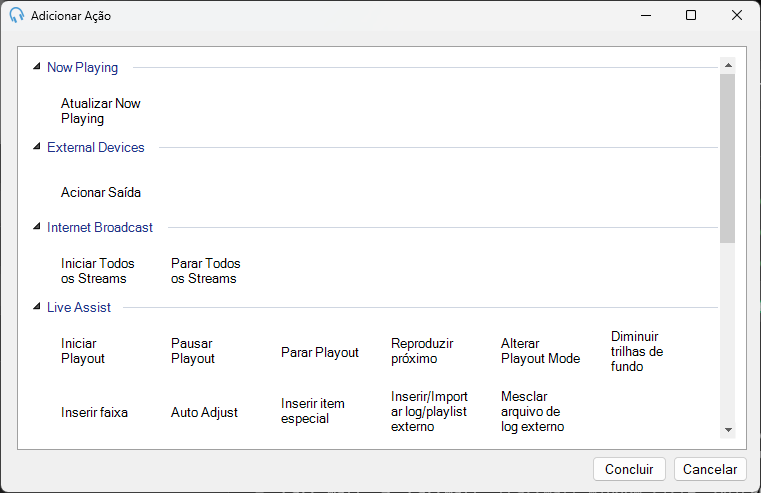Click the Concluir button

pyautogui.click(x=629, y=469)
